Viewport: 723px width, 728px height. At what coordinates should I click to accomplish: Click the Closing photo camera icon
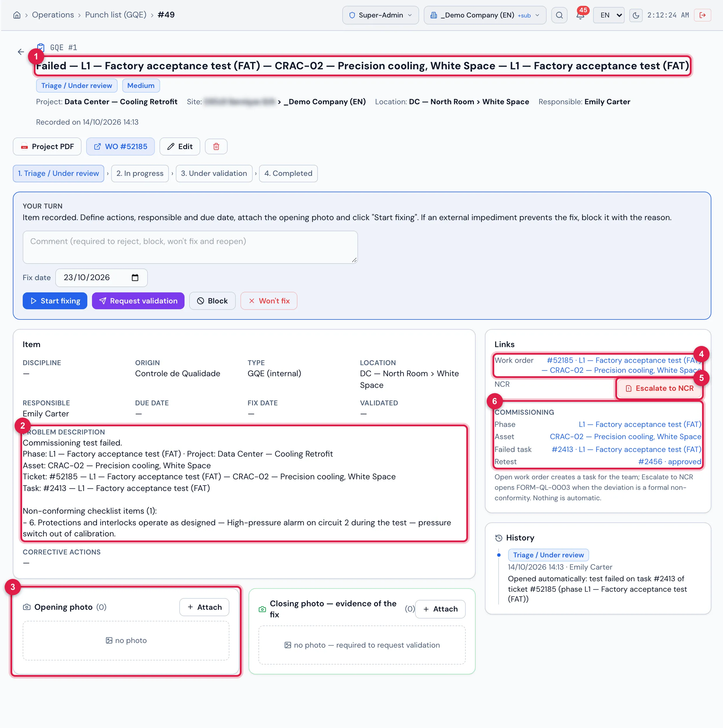[263, 609]
